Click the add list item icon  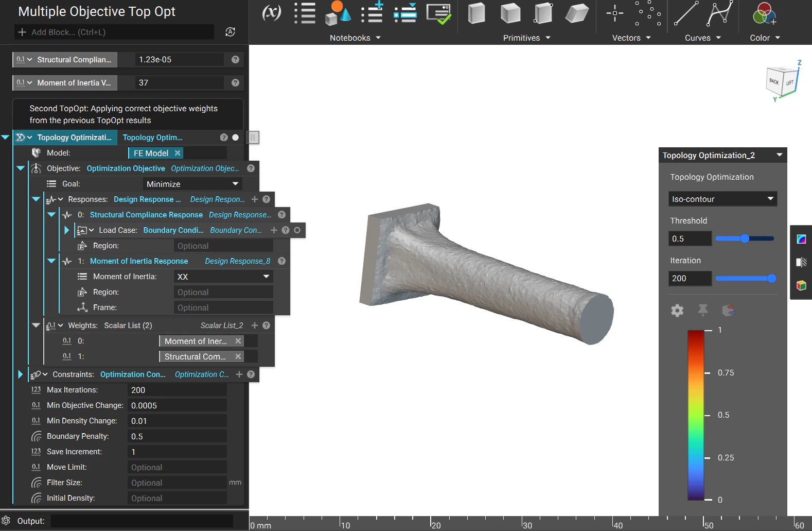(372, 12)
